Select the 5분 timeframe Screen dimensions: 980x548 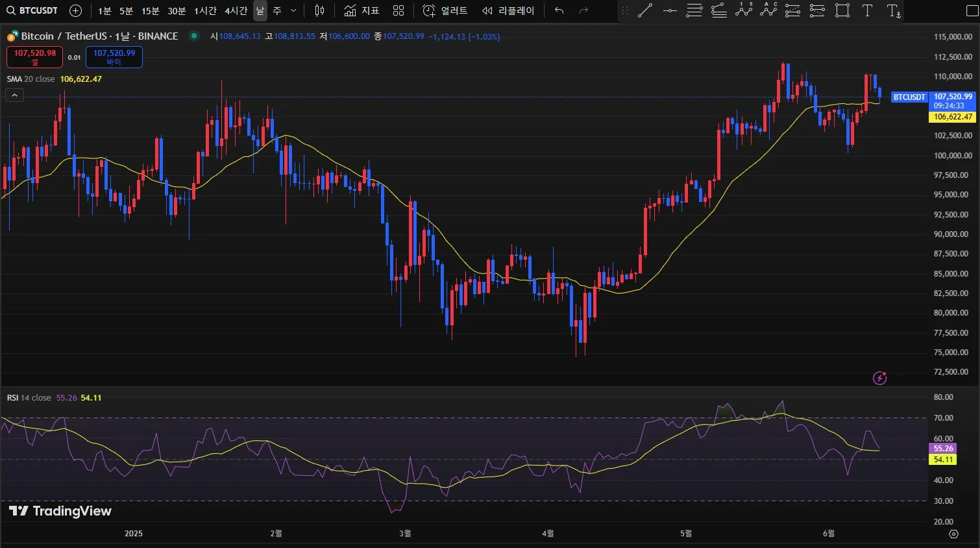(x=126, y=10)
